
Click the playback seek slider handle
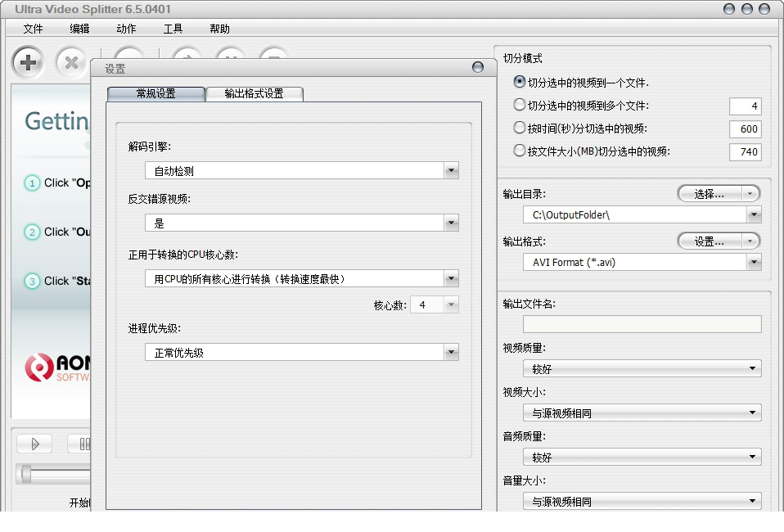point(26,474)
